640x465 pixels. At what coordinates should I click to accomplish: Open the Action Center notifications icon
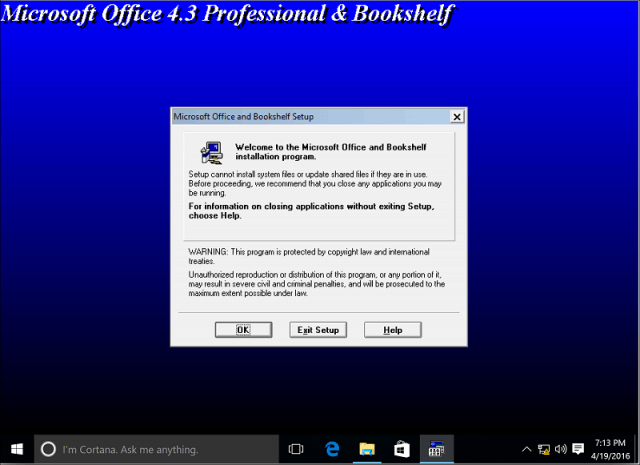(x=578, y=449)
